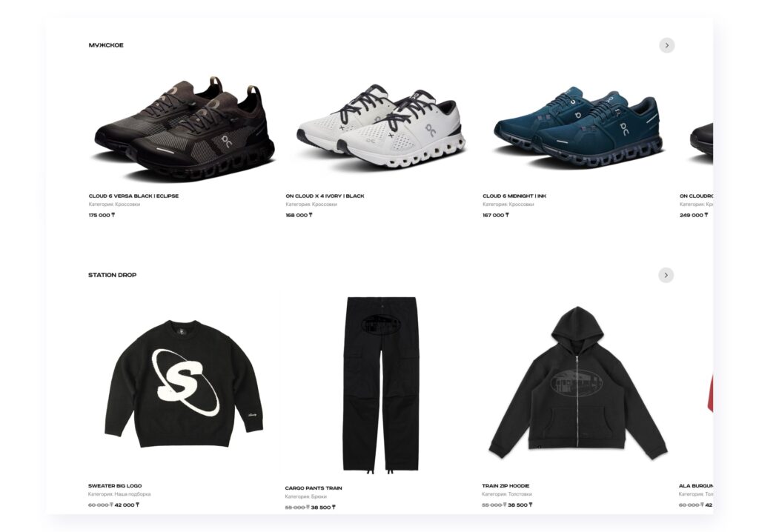Click the 175 000 ₸ sneaker price
The height and width of the screenshot is (532, 759).
[x=102, y=215]
